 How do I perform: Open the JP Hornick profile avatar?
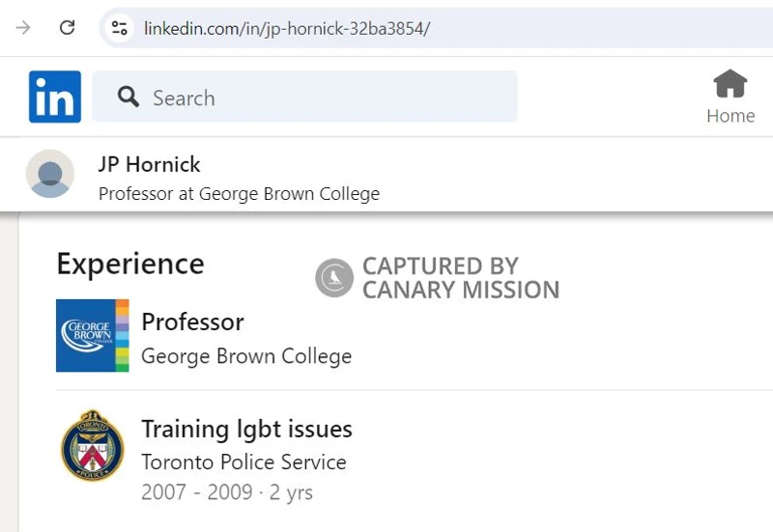click(x=50, y=174)
